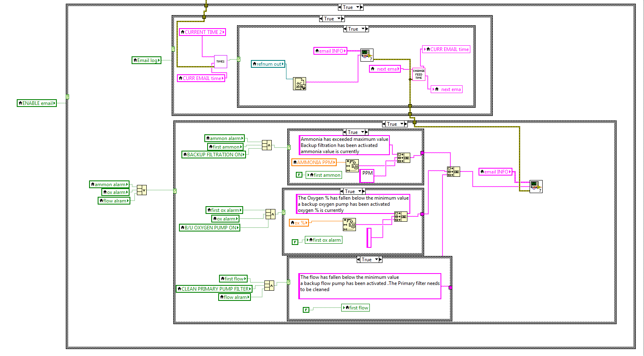The height and width of the screenshot is (356, 644).
Task: Select number-to-string node next to ox %
Action: [349, 224]
